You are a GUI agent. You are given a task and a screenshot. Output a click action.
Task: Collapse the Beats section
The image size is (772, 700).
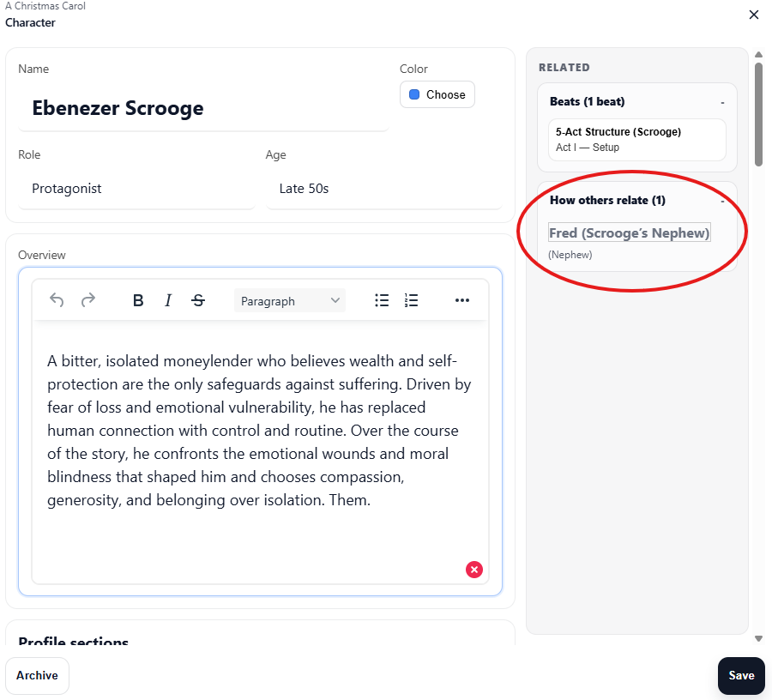click(x=722, y=102)
